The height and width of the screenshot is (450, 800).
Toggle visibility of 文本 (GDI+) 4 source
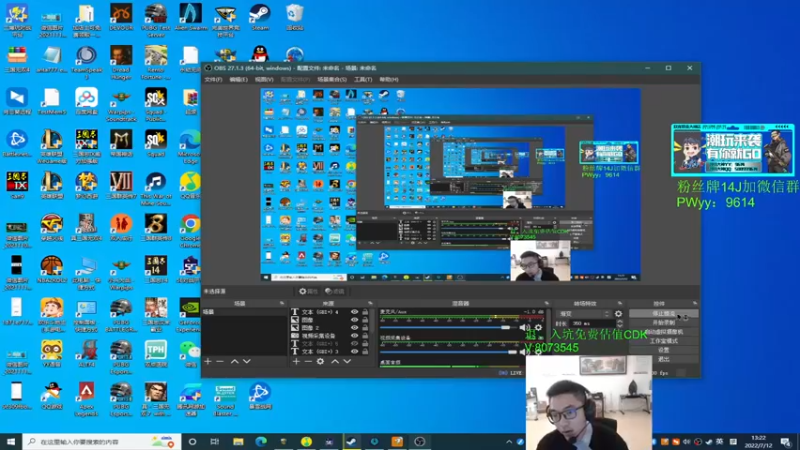point(354,312)
